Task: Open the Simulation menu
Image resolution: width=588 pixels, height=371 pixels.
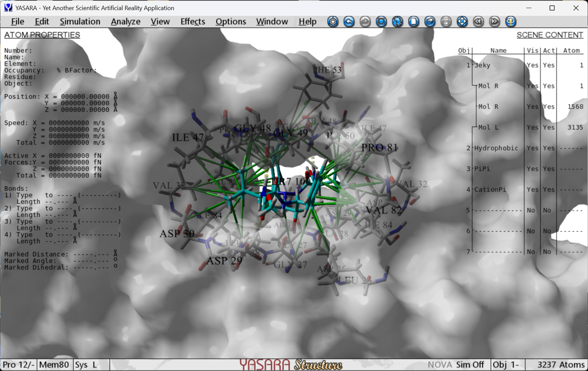Action: tap(80, 21)
